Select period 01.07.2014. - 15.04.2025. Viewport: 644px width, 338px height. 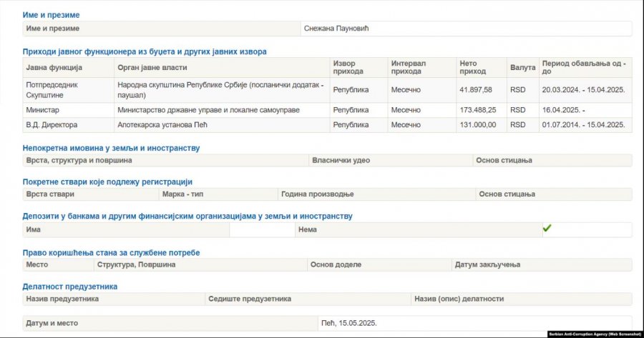[x=583, y=125]
